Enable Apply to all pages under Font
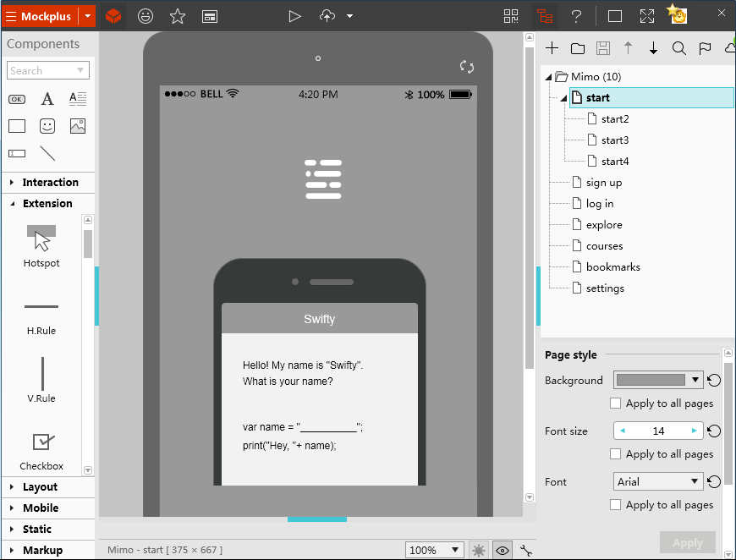The width and height of the screenshot is (736, 560). [x=615, y=505]
